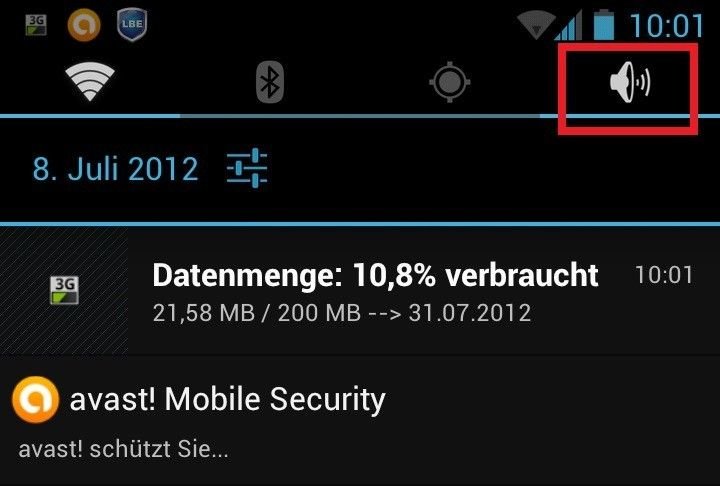Open settings via the sliders icon
The image size is (720, 486).
pos(247,168)
